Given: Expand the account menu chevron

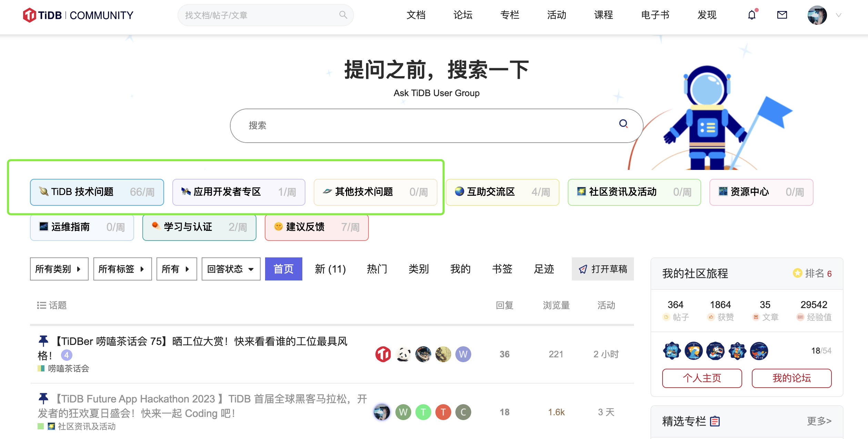Looking at the screenshot, I should [x=839, y=15].
